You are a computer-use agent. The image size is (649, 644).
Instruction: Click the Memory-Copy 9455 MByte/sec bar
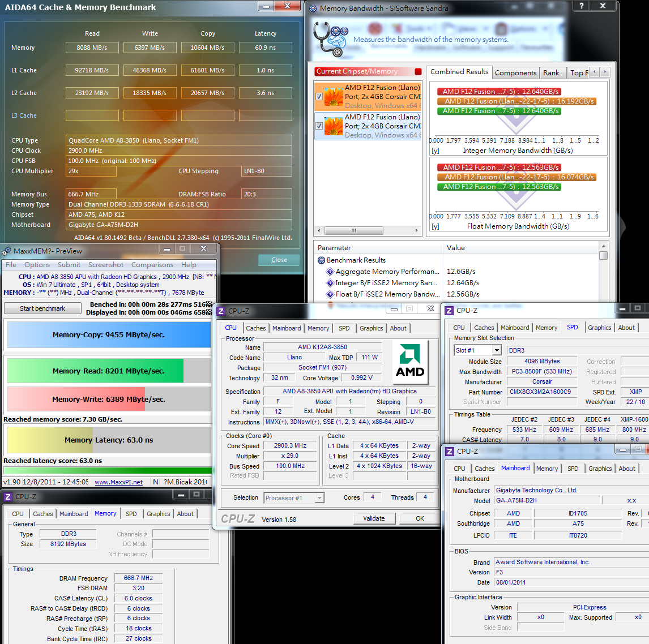click(x=109, y=334)
